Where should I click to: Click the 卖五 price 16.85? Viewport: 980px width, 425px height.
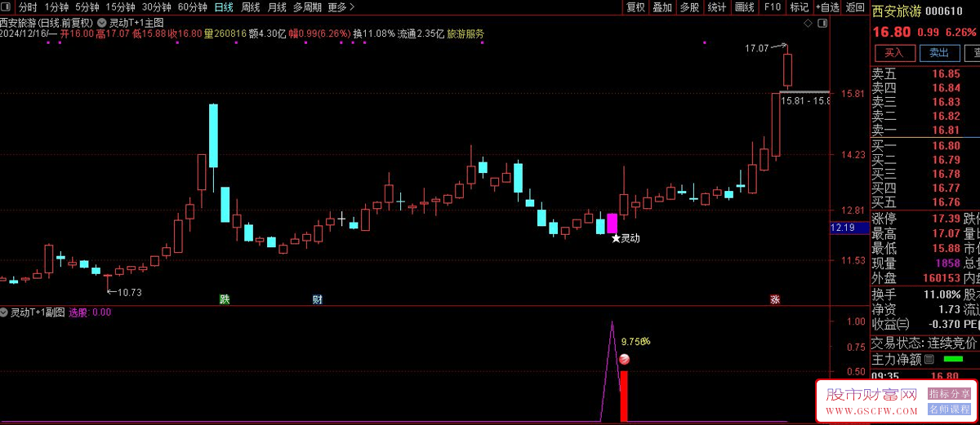(947, 73)
